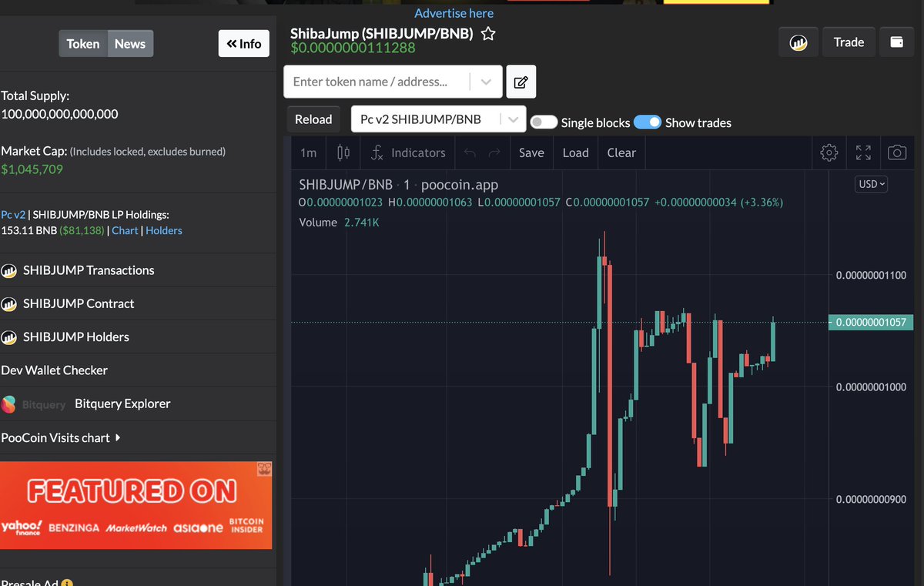Open the wallet icon button
The height and width of the screenshot is (586, 924).
tap(897, 42)
